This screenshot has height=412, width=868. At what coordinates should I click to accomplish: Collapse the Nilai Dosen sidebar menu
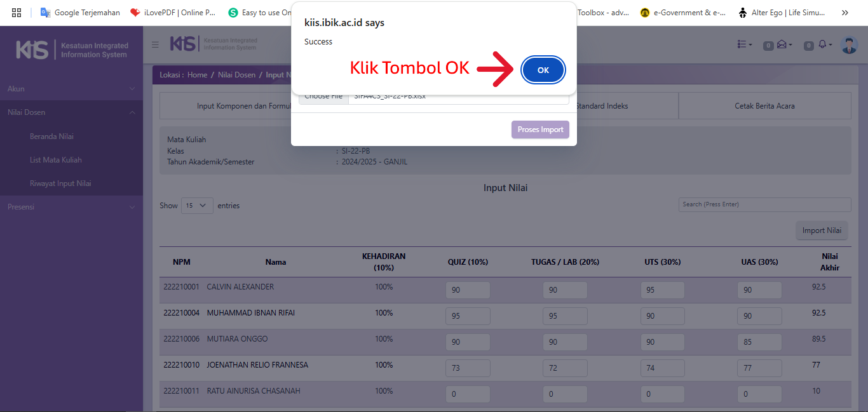(71, 112)
